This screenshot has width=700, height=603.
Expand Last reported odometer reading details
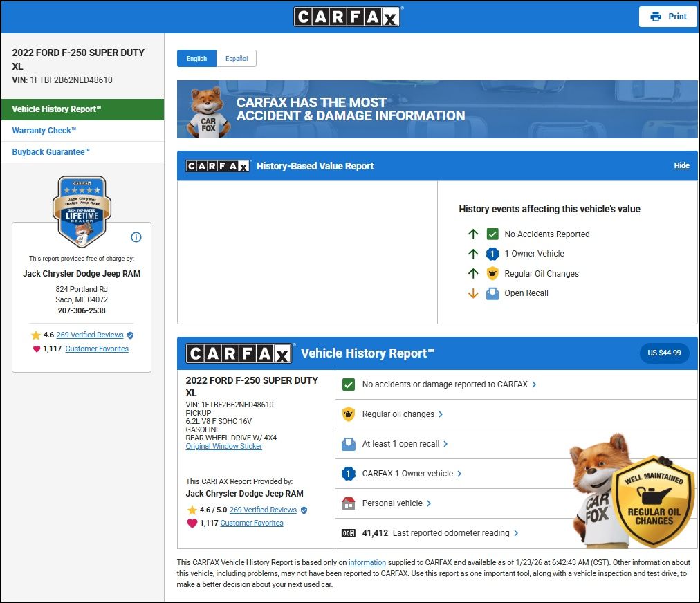click(454, 533)
